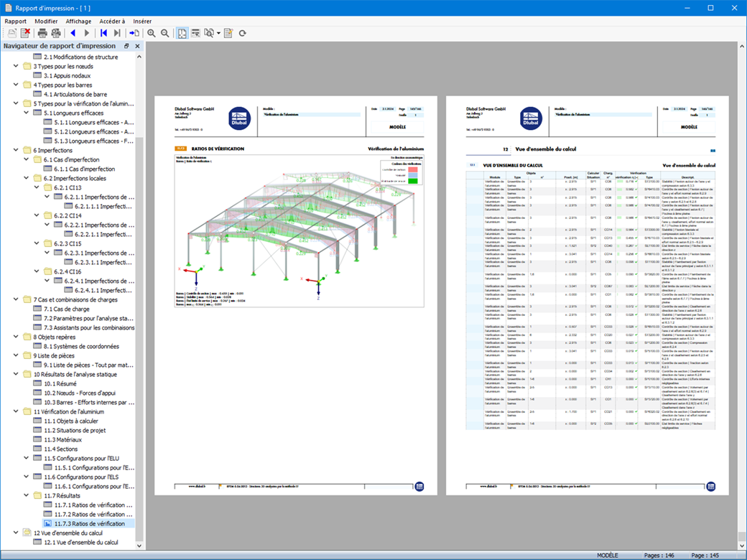
Task: Select '11.1 Objets à calculer' item
Action: (x=71, y=421)
